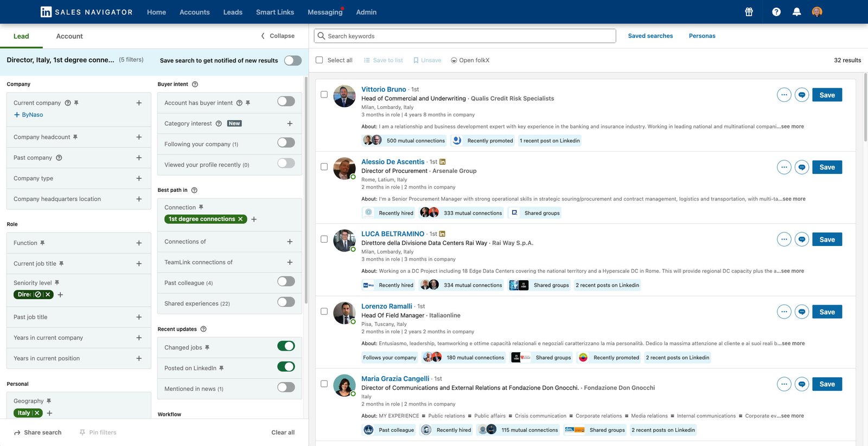This screenshot has width=868, height=446.
Task: Expand the Company headcount filter
Action: pyautogui.click(x=139, y=137)
